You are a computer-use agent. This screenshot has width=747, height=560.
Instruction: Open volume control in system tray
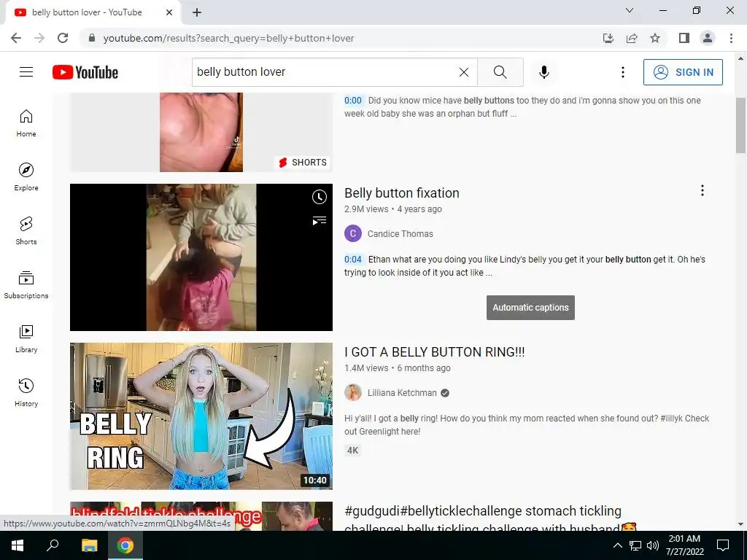coord(653,545)
